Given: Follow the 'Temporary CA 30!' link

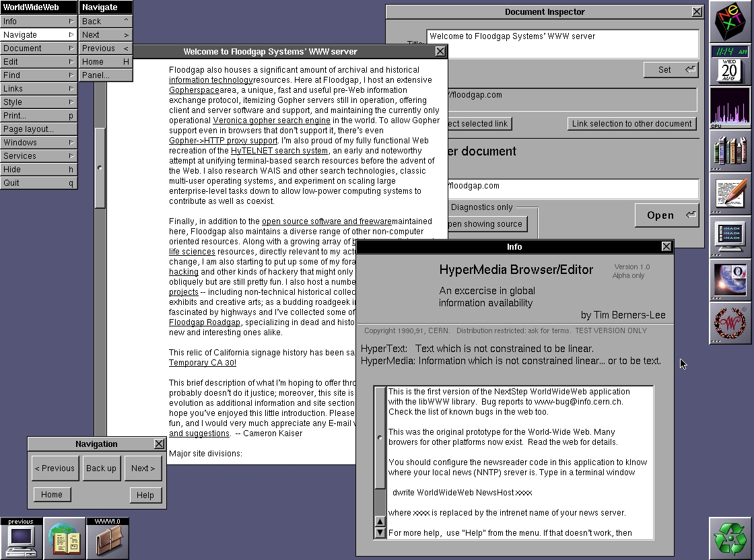Looking at the screenshot, I should pyautogui.click(x=203, y=363).
